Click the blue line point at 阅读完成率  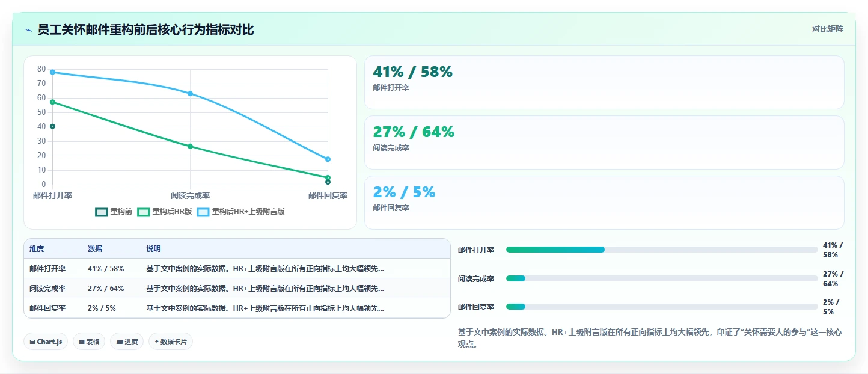(x=190, y=94)
